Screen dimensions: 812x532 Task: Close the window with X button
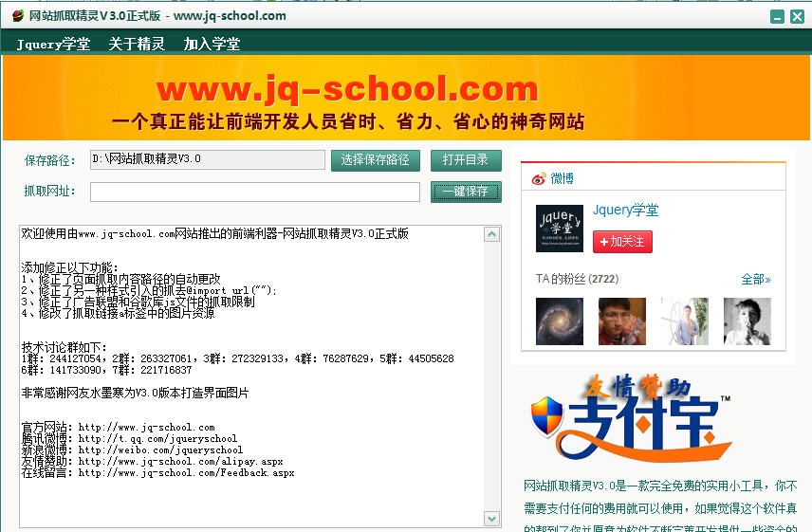tap(797, 16)
